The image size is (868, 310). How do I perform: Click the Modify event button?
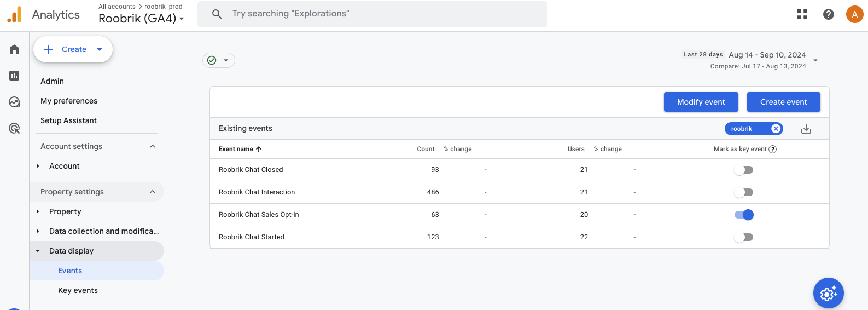click(701, 102)
